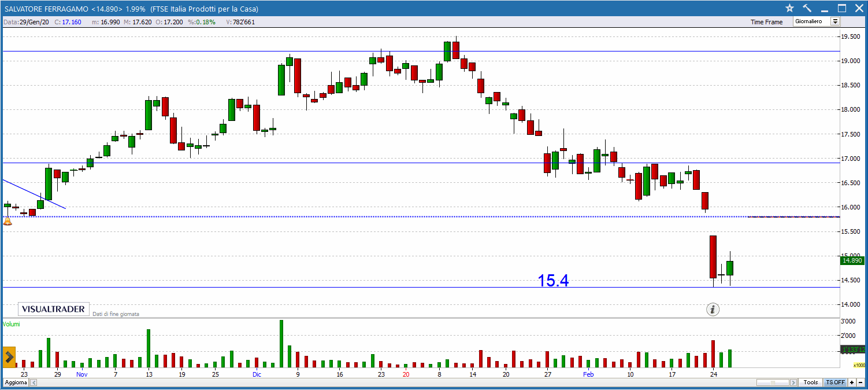Expand side panel with orange arrow button
This screenshot has width=868, height=390.
pyautogui.click(x=9, y=357)
